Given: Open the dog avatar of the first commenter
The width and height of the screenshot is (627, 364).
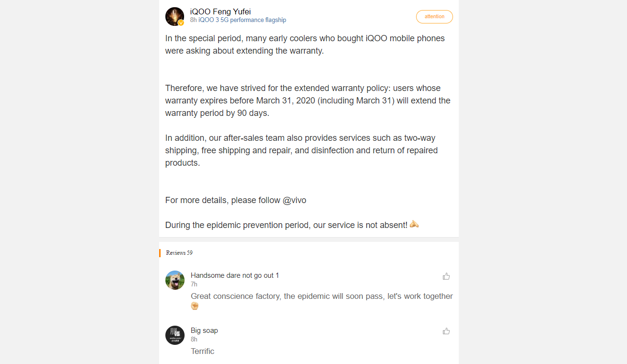Looking at the screenshot, I should 175,280.
